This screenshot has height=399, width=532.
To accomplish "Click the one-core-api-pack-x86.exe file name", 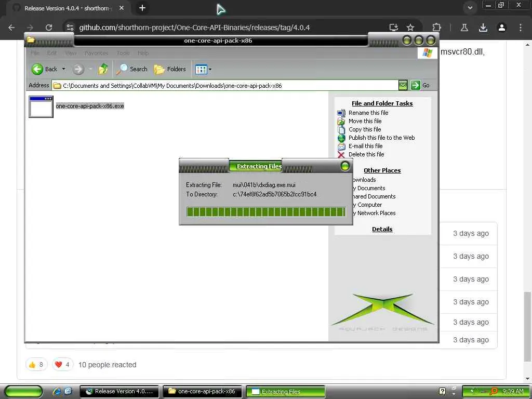I will 90,106.
